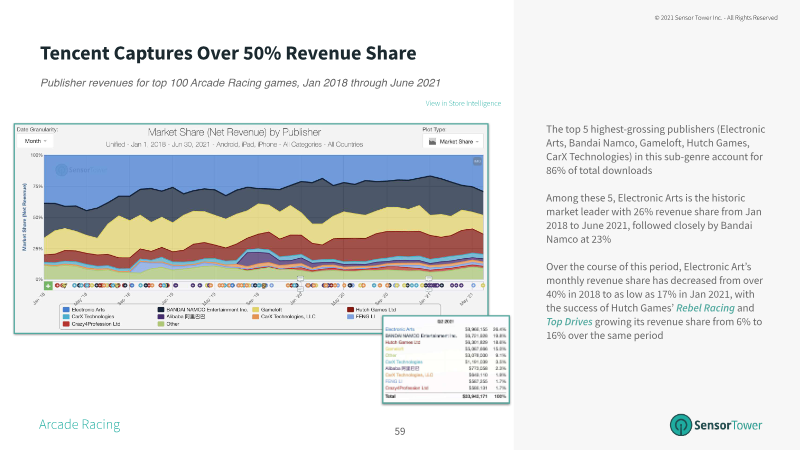The image size is (800, 450).
Task: Toggle the Electronic Arts legend entry
Action: tap(84, 310)
